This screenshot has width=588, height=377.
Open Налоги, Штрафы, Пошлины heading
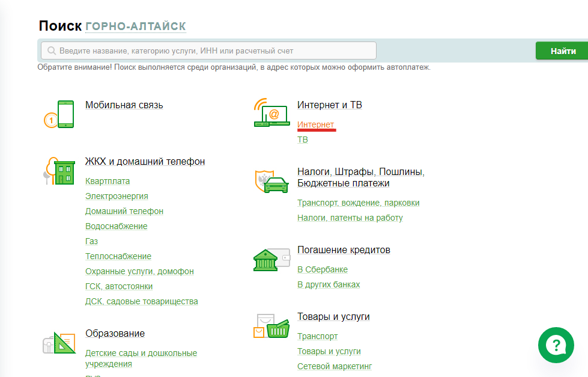[361, 177]
